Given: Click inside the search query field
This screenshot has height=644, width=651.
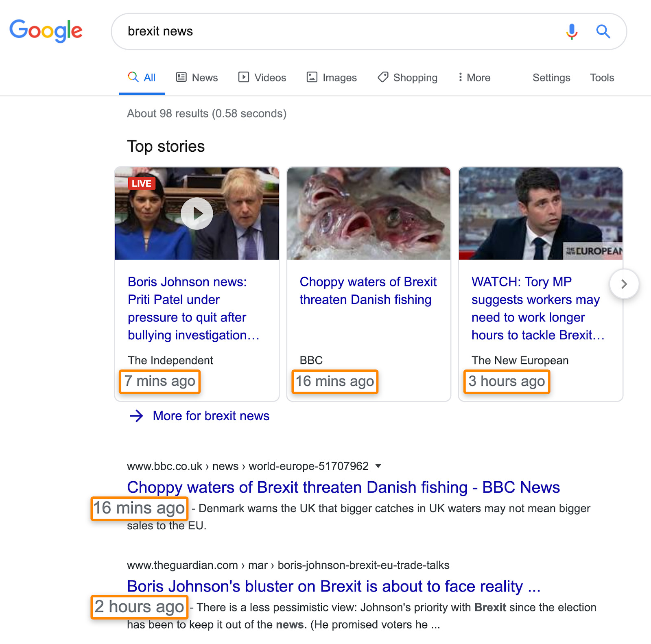Looking at the screenshot, I should 285,31.
